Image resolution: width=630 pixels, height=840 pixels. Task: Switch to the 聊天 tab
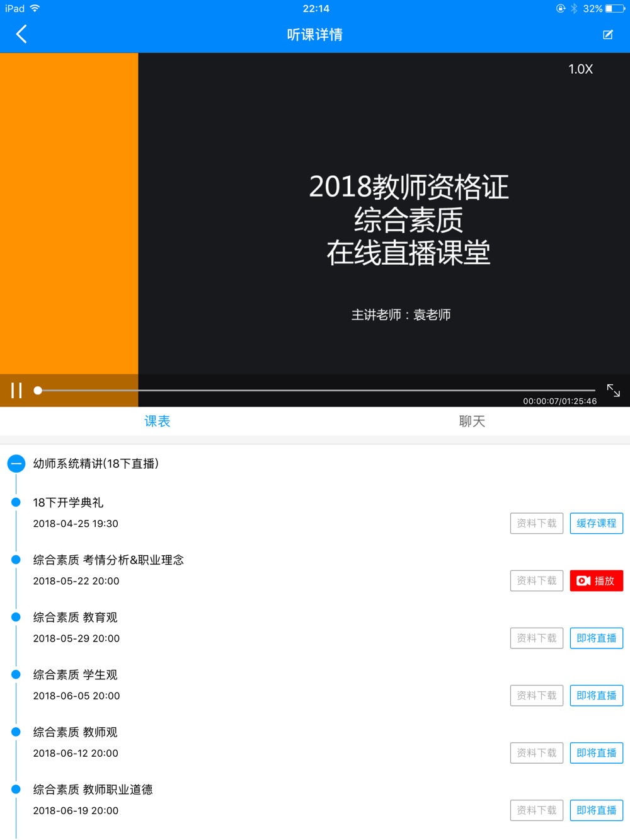click(x=472, y=422)
